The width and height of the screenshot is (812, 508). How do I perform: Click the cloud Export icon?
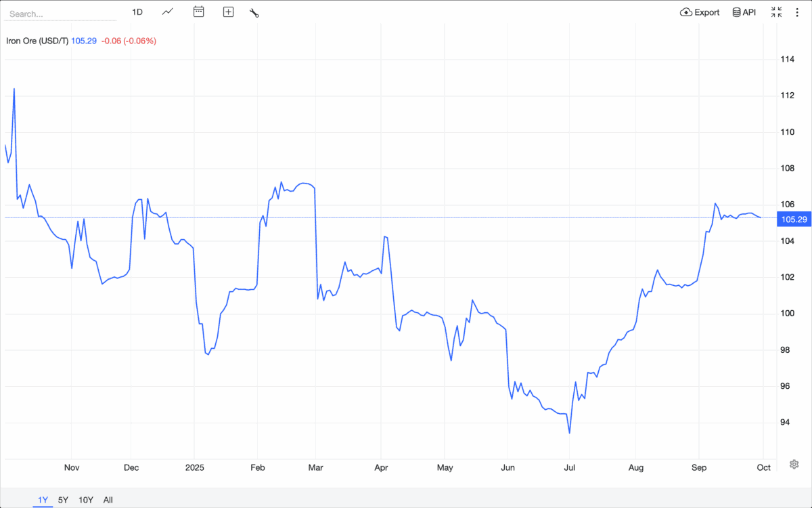click(x=685, y=12)
